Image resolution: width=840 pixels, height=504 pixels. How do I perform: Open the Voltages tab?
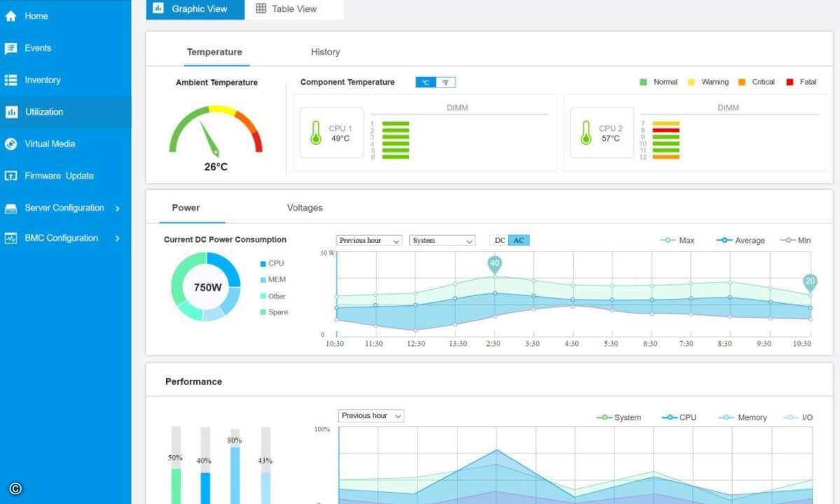tap(305, 208)
